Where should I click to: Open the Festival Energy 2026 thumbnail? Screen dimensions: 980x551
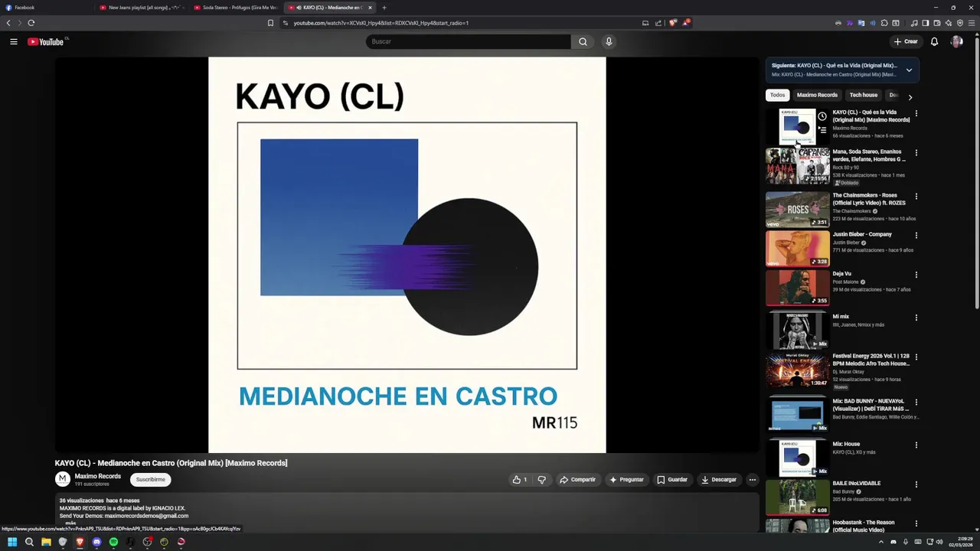(797, 370)
